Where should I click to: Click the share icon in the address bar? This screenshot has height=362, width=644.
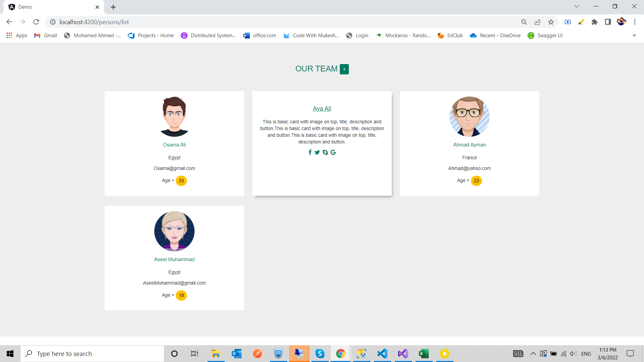[x=538, y=22]
